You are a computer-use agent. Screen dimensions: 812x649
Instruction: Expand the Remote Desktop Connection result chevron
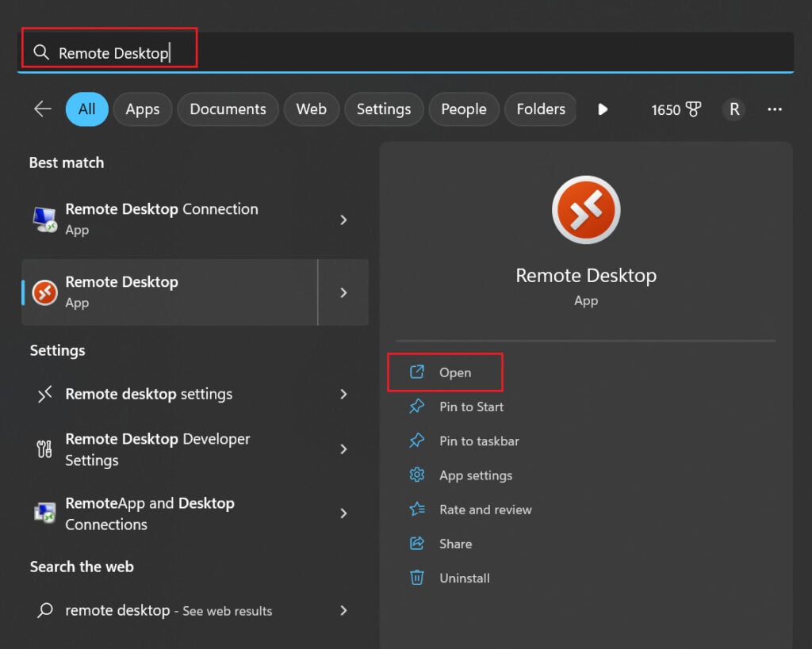[x=343, y=220]
